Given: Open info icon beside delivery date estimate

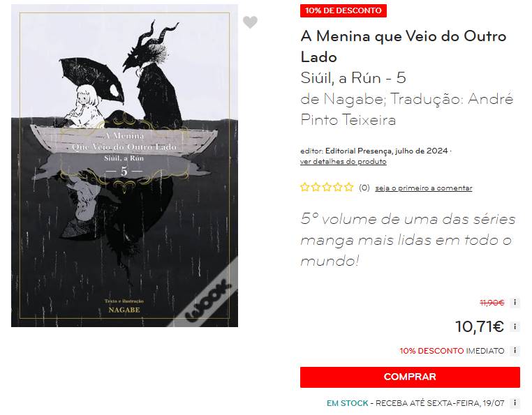Looking at the screenshot, I should pyautogui.click(x=515, y=403).
